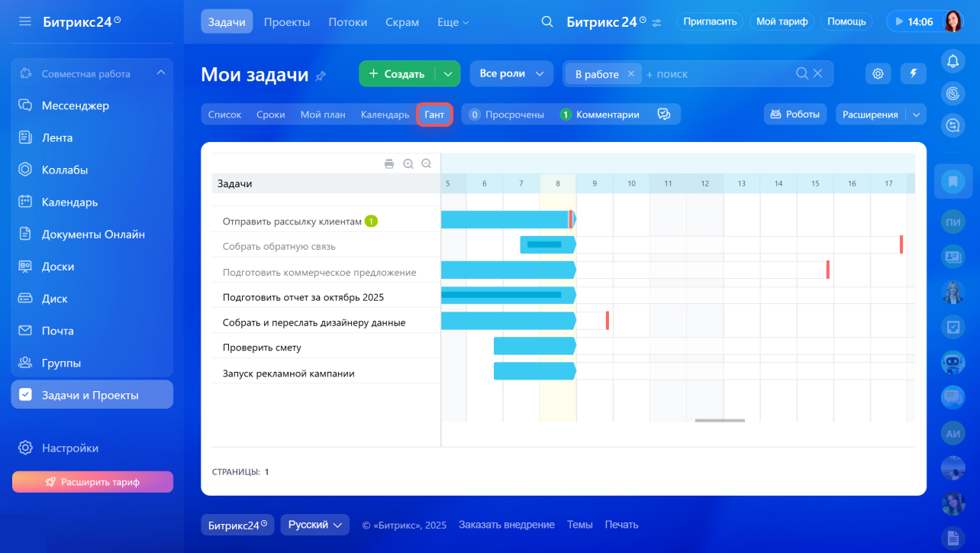Image resolution: width=980 pixels, height=553 pixels.
Task: Click the lightning bolt automation icon
Action: pyautogui.click(x=913, y=73)
